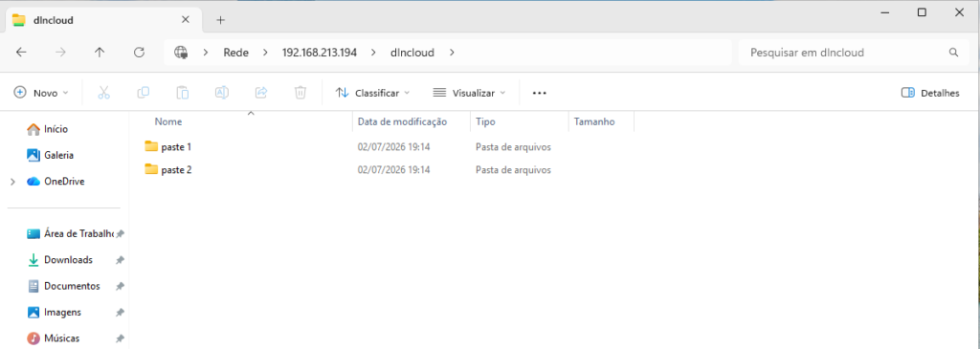Expand the chevron after dIncloud breadcrumb
The width and height of the screenshot is (980, 349).
[x=452, y=53]
